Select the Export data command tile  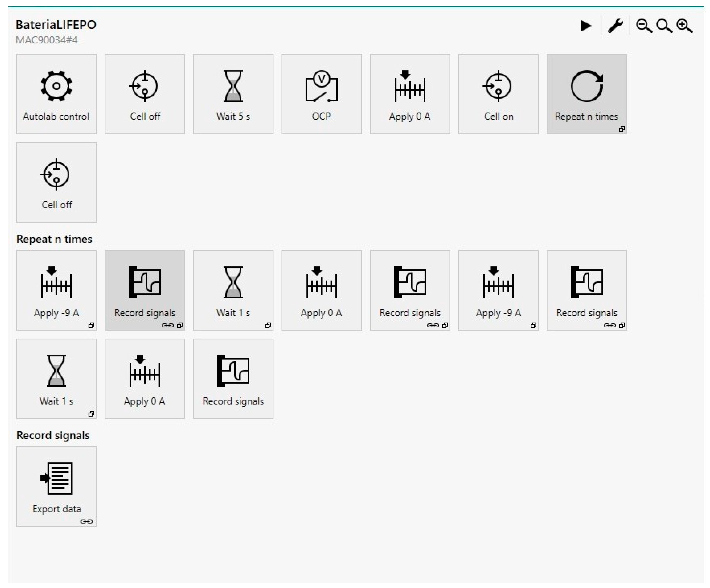click(56, 486)
